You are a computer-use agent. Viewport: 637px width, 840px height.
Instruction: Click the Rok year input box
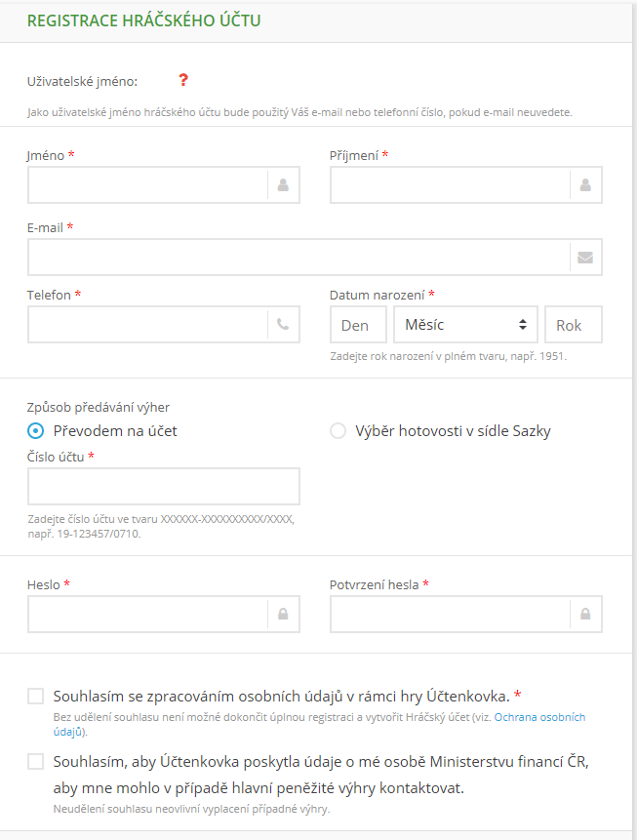click(x=573, y=323)
